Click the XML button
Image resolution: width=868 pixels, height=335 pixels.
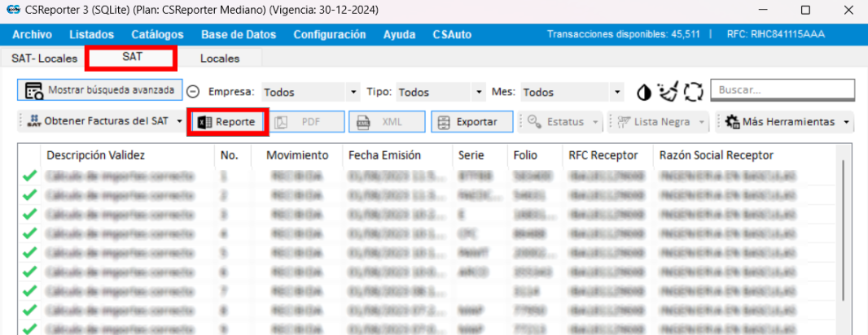(387, 122)
